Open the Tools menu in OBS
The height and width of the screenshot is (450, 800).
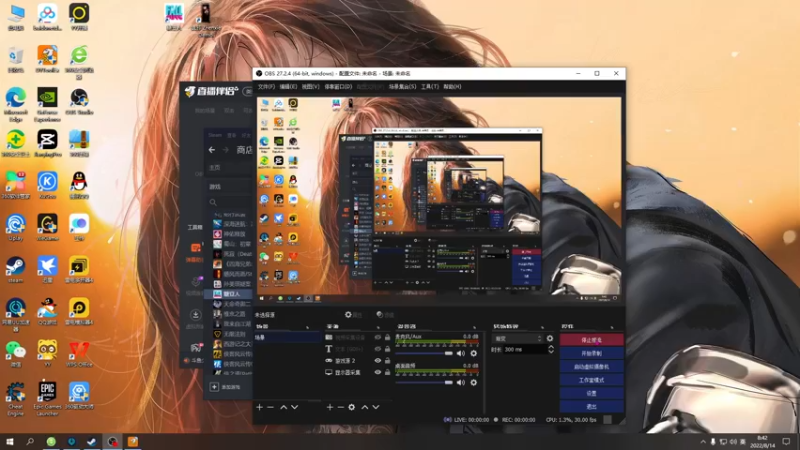pyautogui.click(x=430, y=87)
